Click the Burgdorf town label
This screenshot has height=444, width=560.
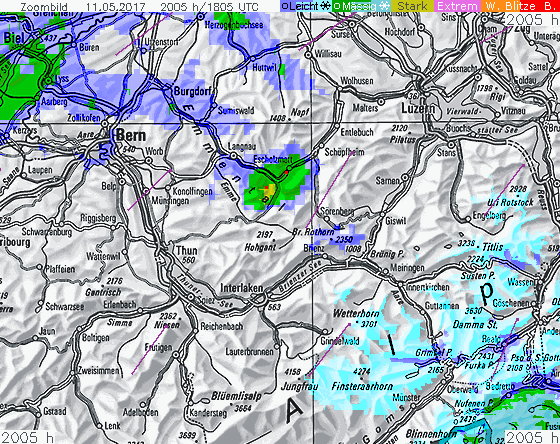[x=192, y=91]
